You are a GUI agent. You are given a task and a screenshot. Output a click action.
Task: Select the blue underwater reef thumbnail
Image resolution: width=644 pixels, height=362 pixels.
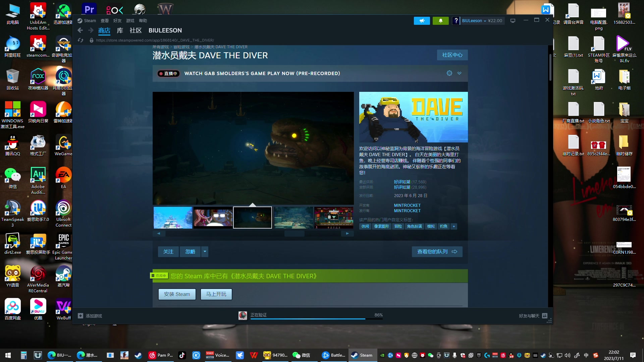click(173, 218)
